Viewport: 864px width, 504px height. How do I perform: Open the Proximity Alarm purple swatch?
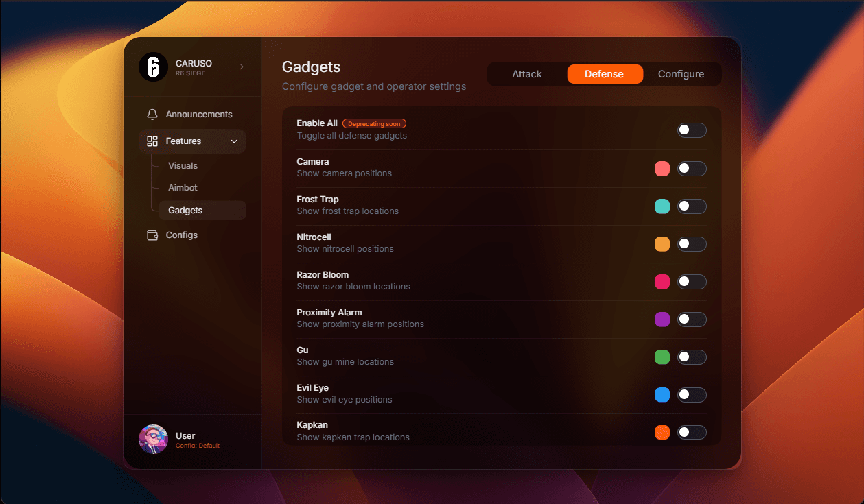[662, 320]
